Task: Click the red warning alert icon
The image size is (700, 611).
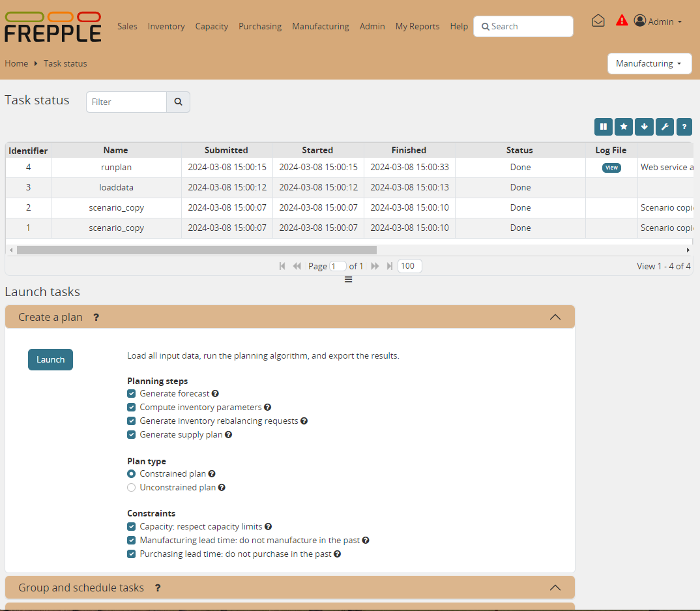Action: [x=622, y=21]
